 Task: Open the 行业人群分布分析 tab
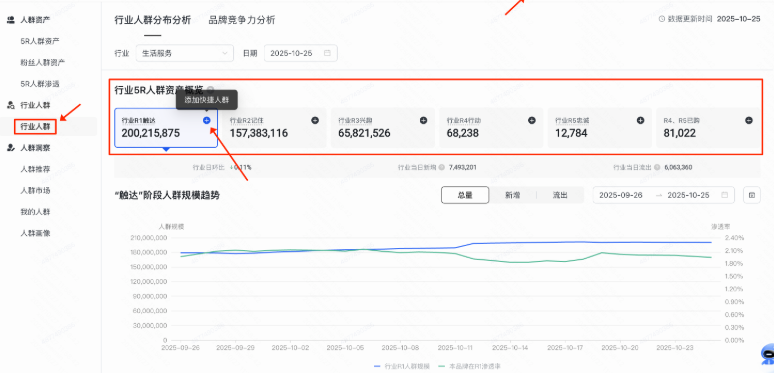153,20
